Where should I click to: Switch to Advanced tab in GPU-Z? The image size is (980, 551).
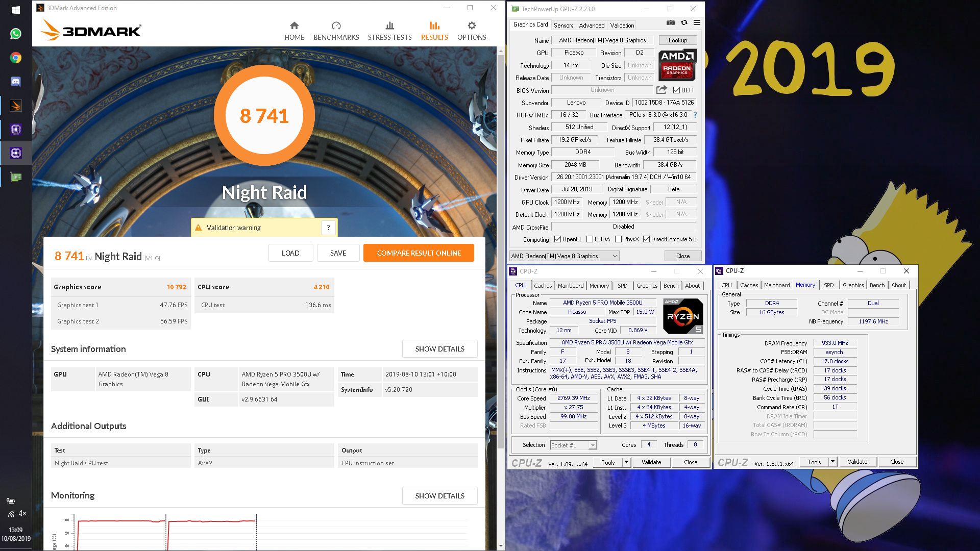pyautogui.click(x=592, y=25)
